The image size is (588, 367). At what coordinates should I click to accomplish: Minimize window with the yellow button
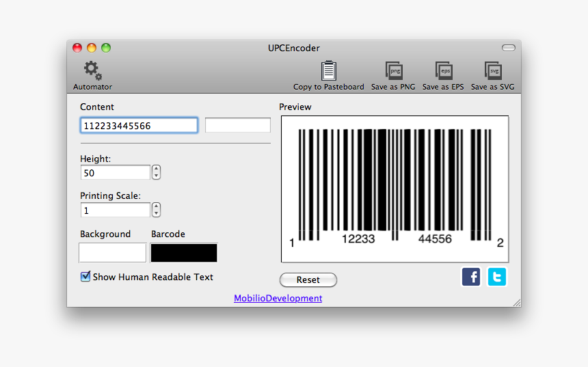[92, 48]
